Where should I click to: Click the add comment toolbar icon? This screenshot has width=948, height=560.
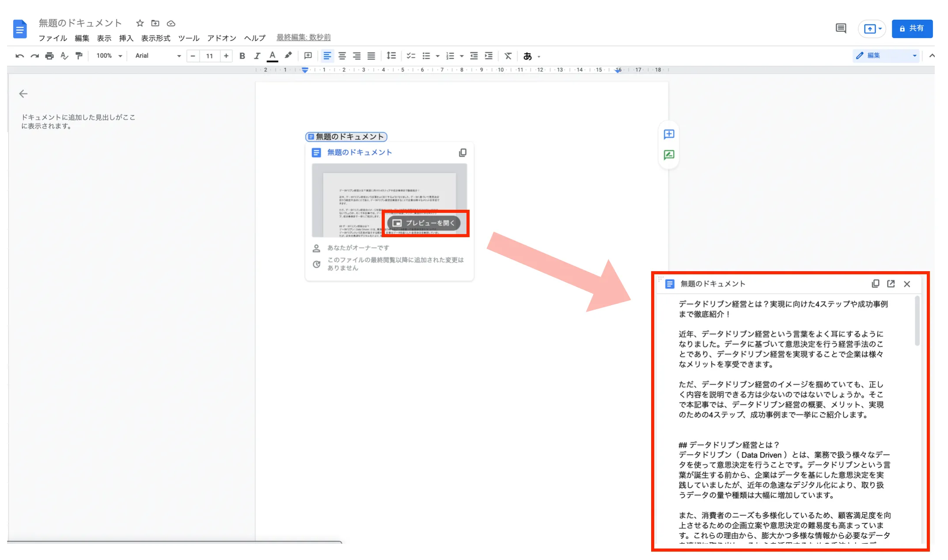coord(308,56)
